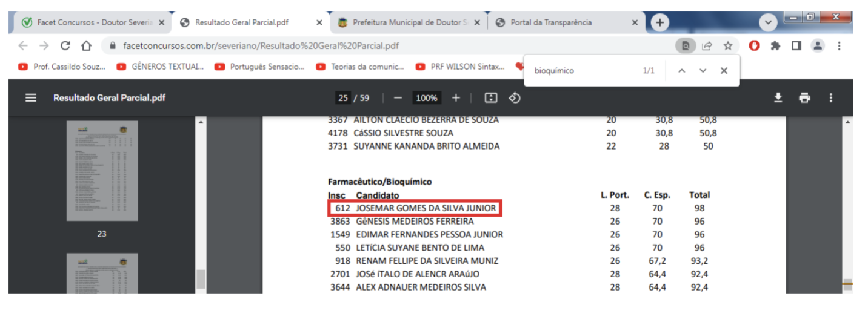Click the PDF page number field
Image resolution: width=868 pixels, height=322 pixels.
(344, 98)
